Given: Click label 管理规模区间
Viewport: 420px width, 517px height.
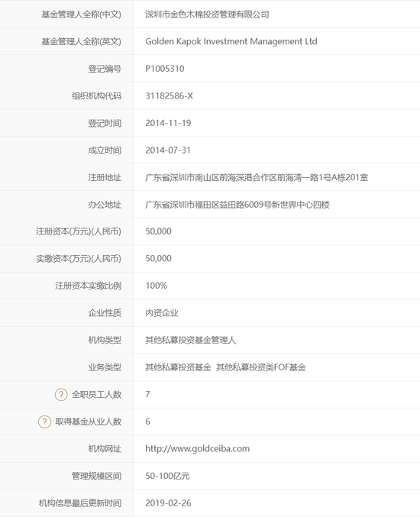Looking at the screenshot, I should click(x=96, y=476).
